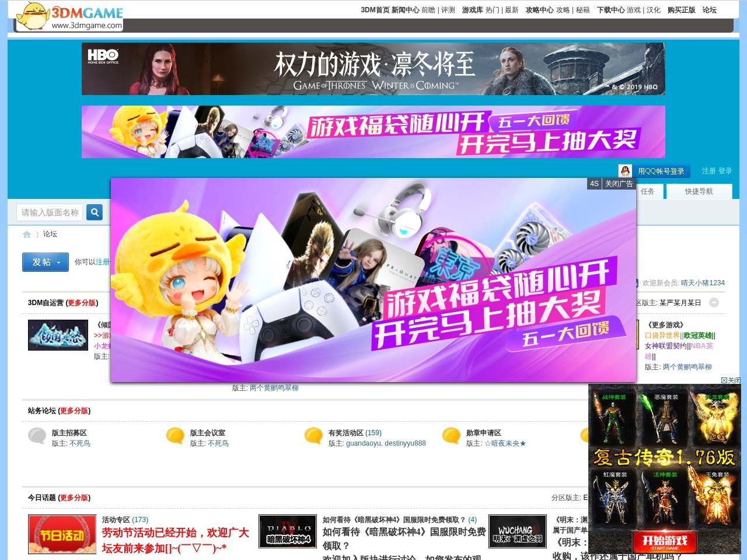Focus the 请输入版面名称 search field

point(50,212)
